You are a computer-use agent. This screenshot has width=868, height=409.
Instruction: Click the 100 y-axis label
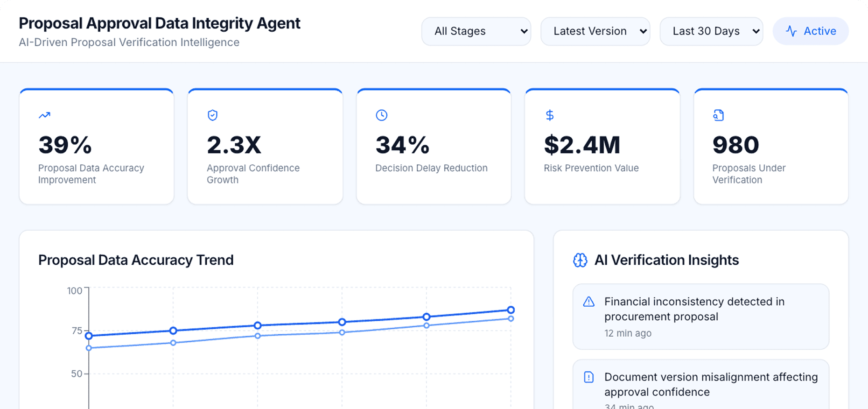[75, 291]
